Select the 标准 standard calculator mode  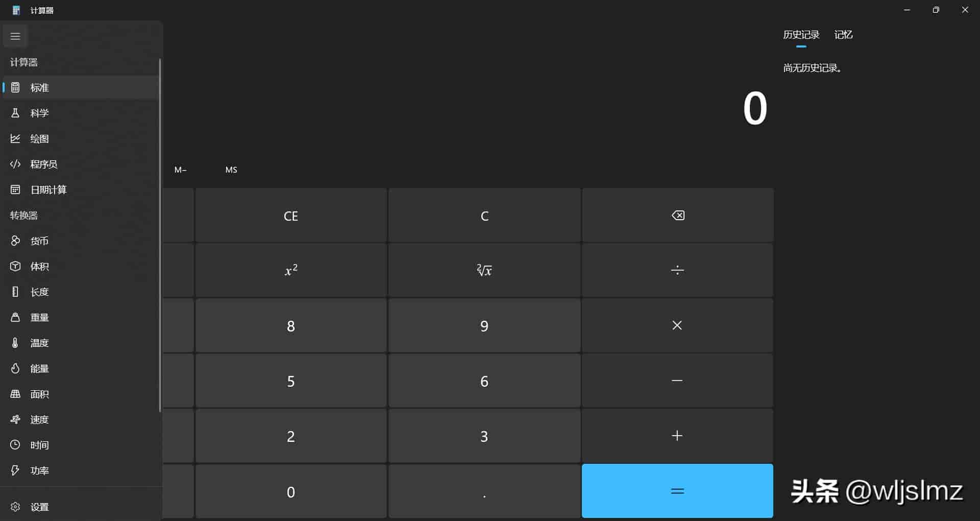click(x=81, y=87)
